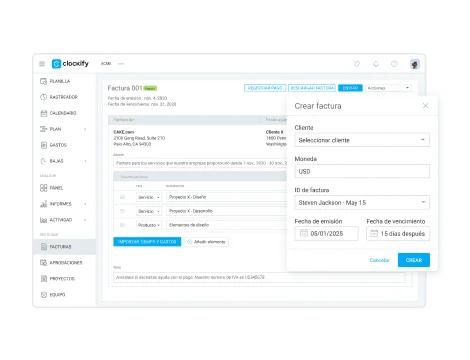The image size is (470, 360).
Task: Click the green status badge next to Factura 001
Action: 150,88
